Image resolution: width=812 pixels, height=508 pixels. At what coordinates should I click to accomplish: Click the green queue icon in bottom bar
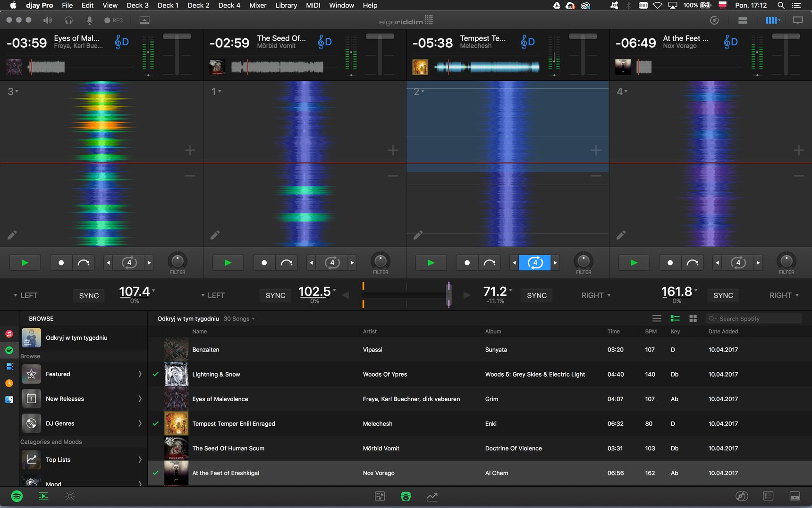pyautogui.click(x=43, y=496)
